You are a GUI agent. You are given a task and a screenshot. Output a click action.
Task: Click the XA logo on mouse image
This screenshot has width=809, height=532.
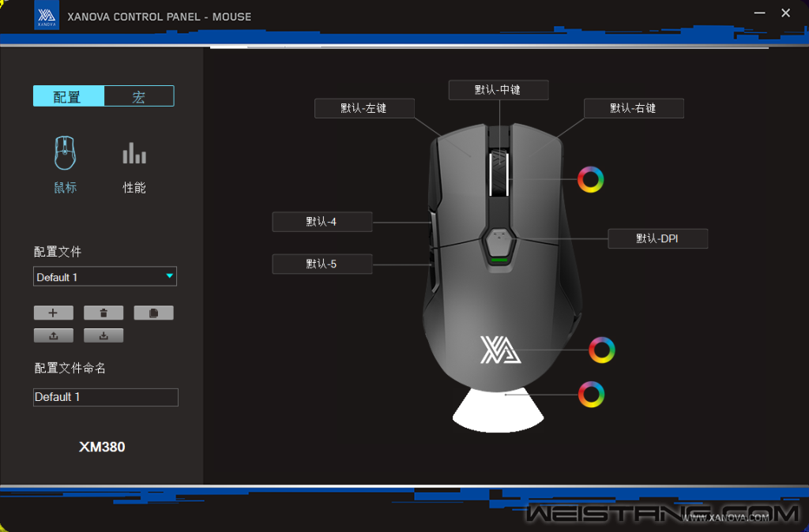(500, 350)
